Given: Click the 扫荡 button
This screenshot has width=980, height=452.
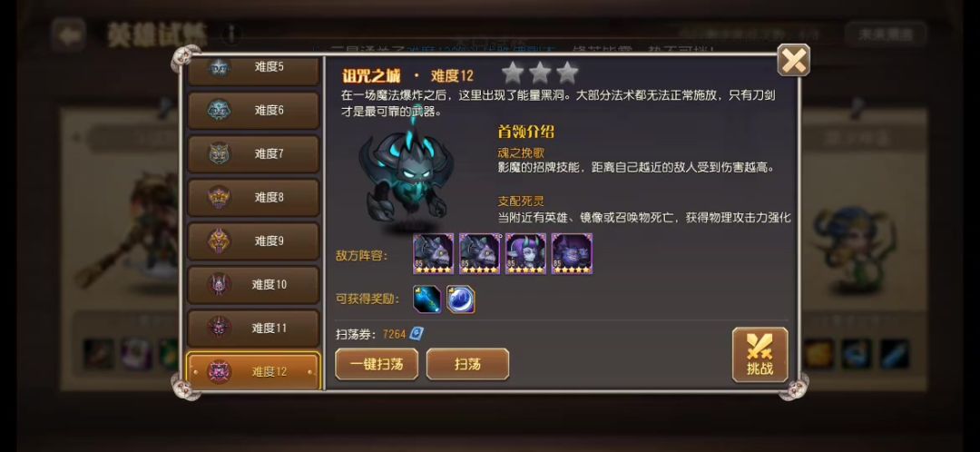Looking at the screenshot, I should (467, 364).
